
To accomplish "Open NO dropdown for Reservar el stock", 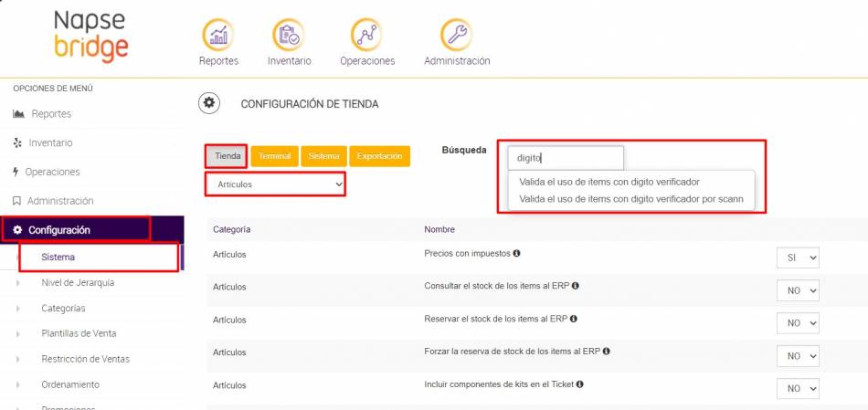I will click(x=797, y=323).
